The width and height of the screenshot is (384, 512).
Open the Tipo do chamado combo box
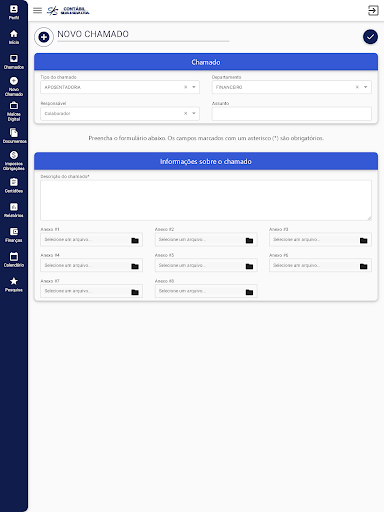pos(120,87)
